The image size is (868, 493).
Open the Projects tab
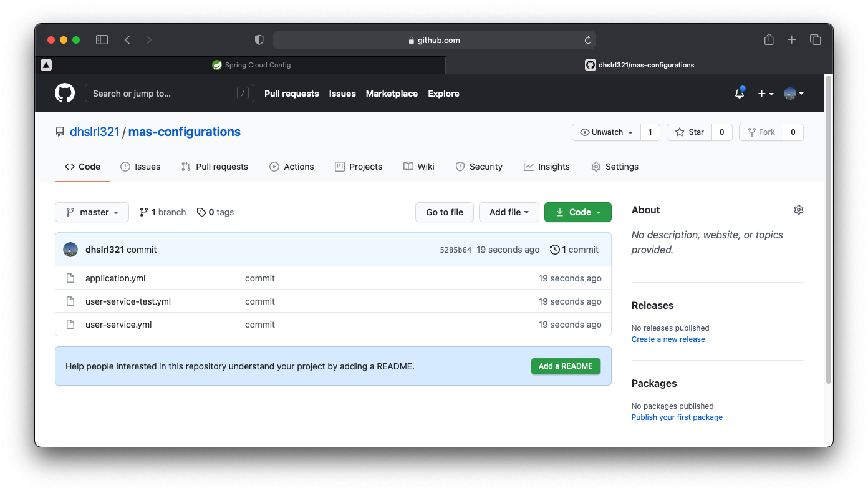[x=359, y=167]
